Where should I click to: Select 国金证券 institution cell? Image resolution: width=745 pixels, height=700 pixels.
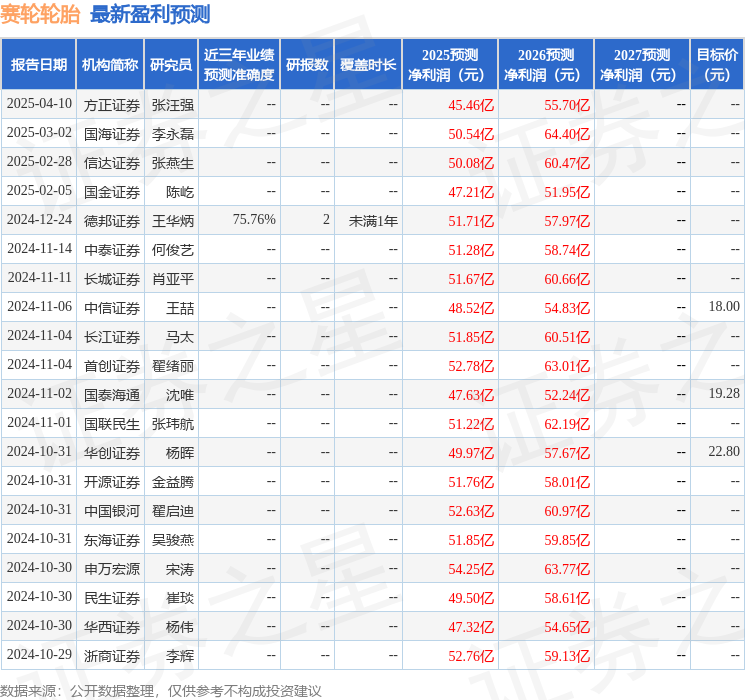[112, 192]
